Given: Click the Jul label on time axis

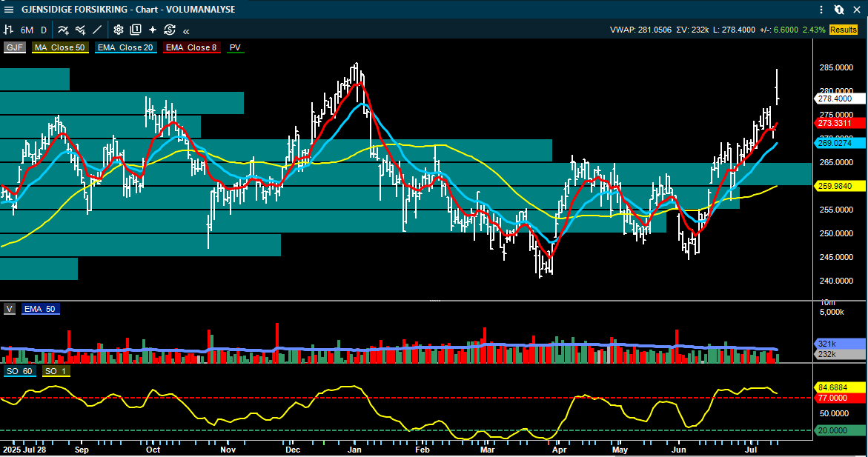Looking at the screenshot, I should [751, 450].
